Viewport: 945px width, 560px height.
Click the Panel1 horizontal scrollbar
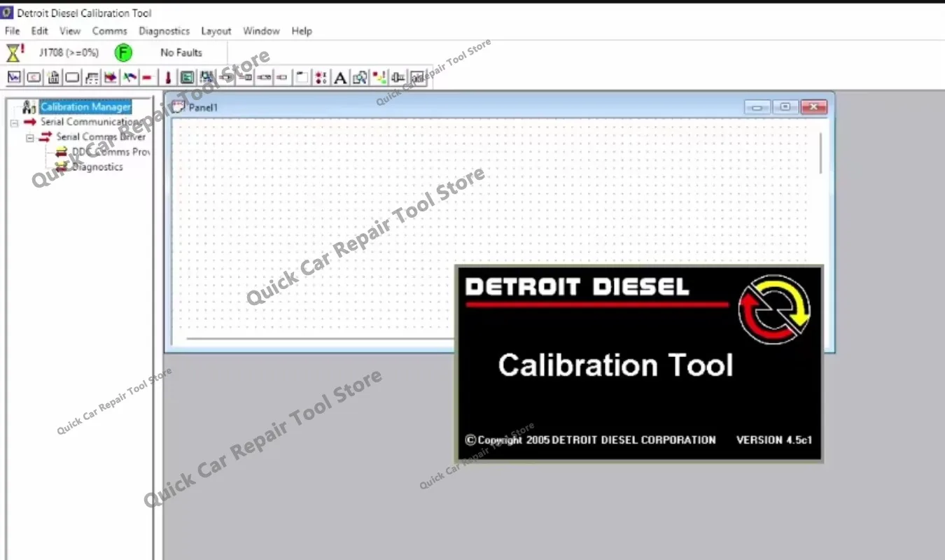pos(320,339)
